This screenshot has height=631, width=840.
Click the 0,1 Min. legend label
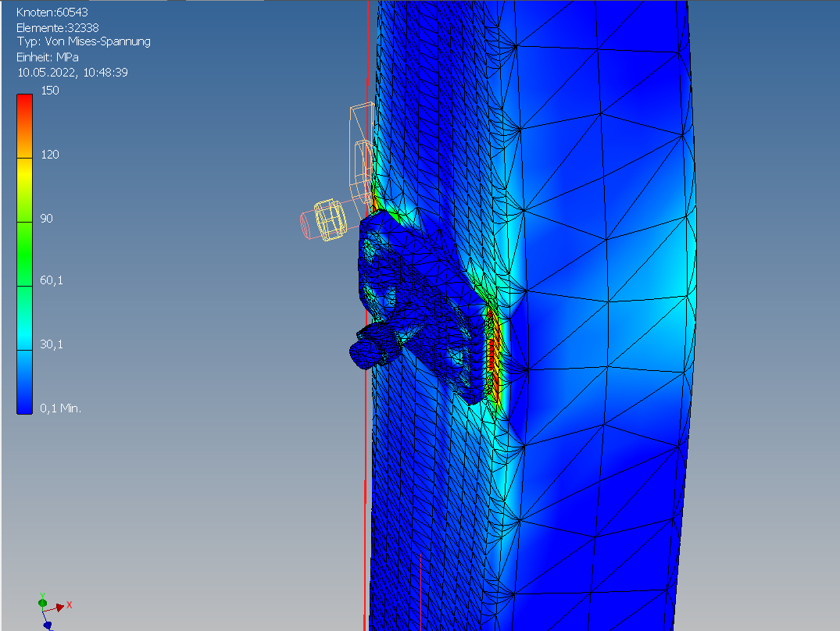pos(61,408)
